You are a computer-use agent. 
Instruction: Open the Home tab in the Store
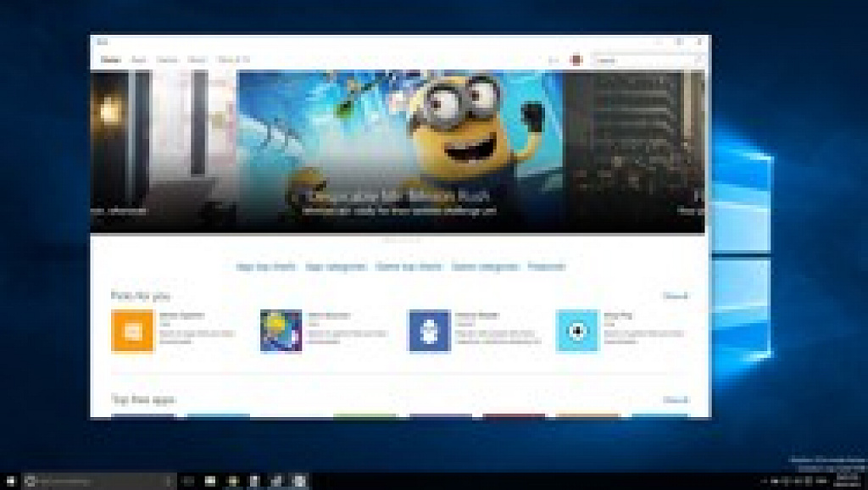(110, 60)
